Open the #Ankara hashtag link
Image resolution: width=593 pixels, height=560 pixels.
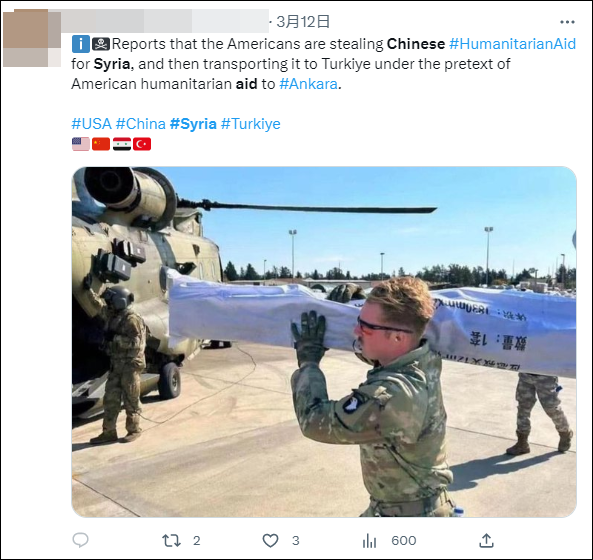click(308, 84)
